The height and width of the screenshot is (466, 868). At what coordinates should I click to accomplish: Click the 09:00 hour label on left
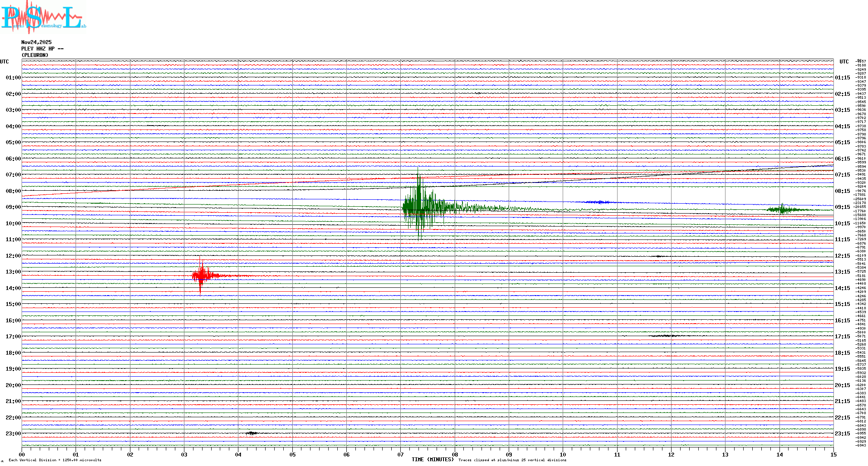13,207
